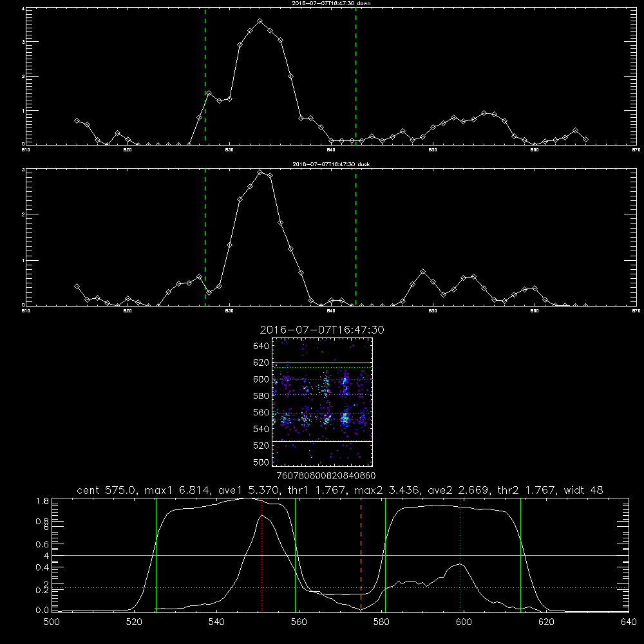Click upper solid white line in heatmap
The width and height of the screenshot is (644, 644).
pos(322,363)
